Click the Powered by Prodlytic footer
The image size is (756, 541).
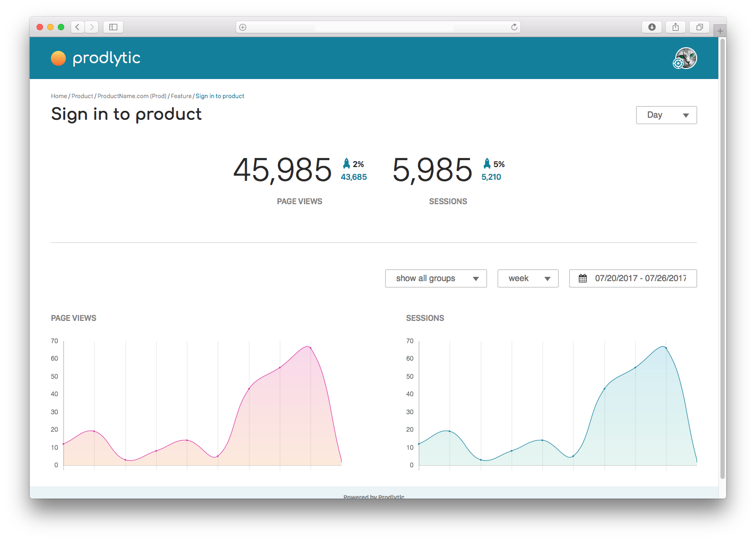[x=373, y=497]
